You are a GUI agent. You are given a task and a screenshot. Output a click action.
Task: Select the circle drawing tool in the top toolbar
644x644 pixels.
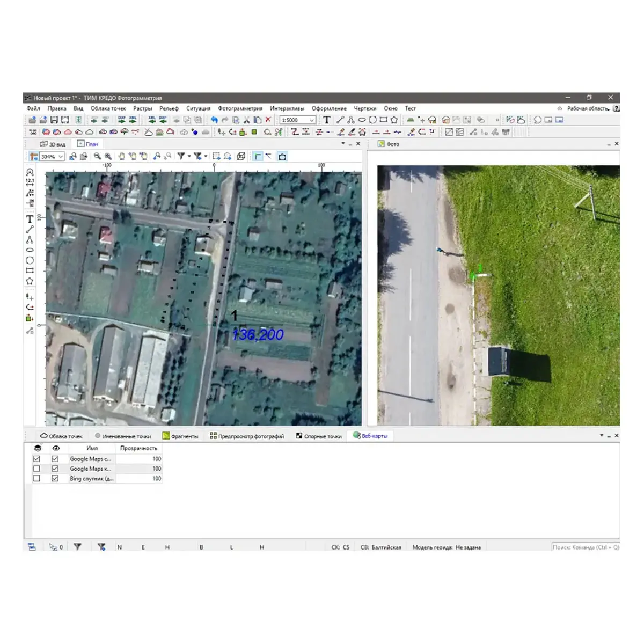[x=372, y=120]
